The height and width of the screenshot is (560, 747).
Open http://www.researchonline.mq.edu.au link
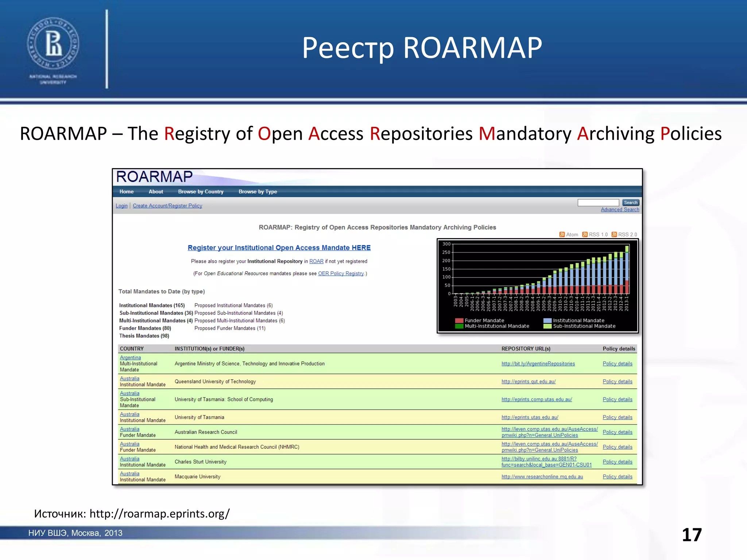click(x=542, y=477)
